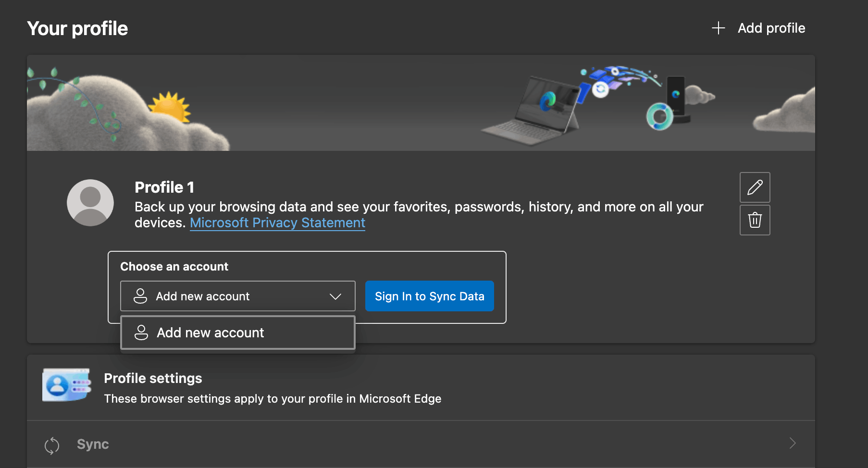This screenshot has height=468, width=868.
Task: Open the Choose an account dropdown
Action: click(237, 296)
